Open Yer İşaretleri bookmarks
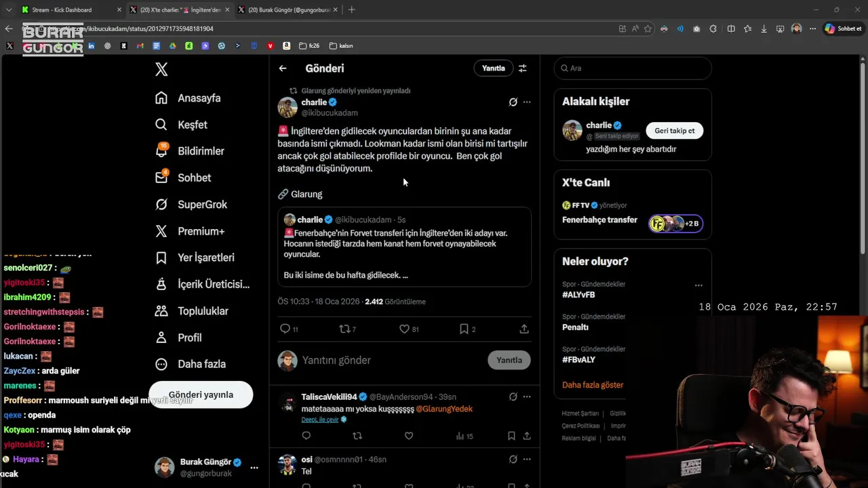868x488 pixels. pyautogui.click(x=195, y=258)
